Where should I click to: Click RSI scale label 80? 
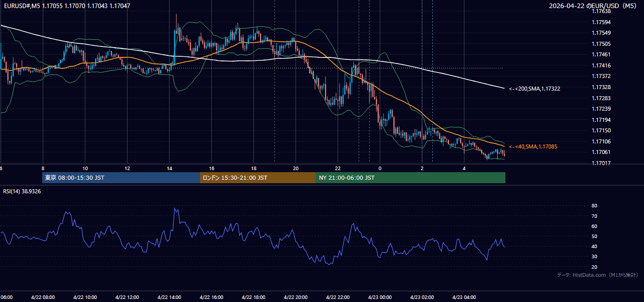point(595,206)
